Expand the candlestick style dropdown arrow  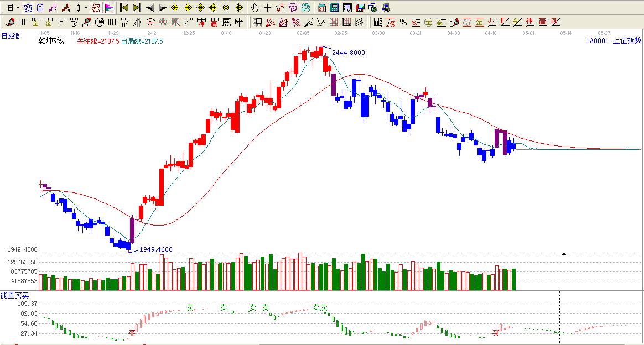[85, 8]
